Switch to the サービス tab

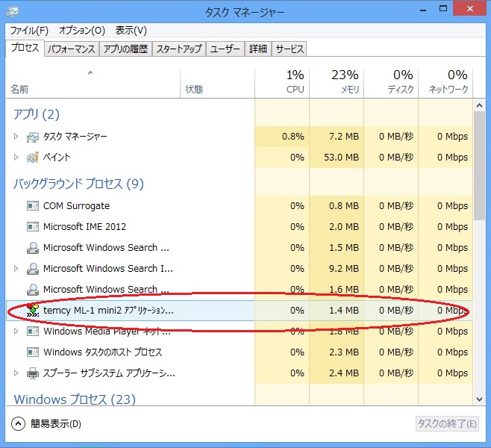point(290,49)
